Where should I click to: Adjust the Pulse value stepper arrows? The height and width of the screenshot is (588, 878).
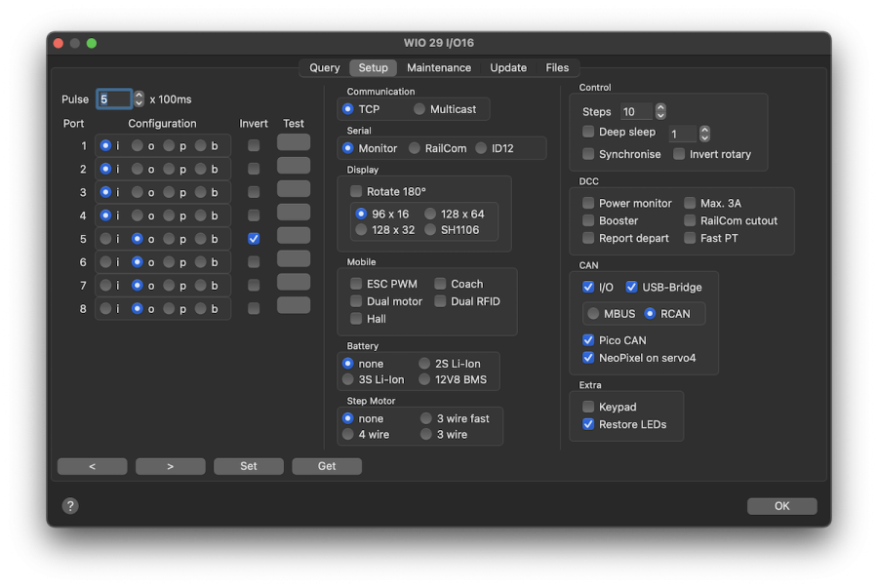coord(139,99)
